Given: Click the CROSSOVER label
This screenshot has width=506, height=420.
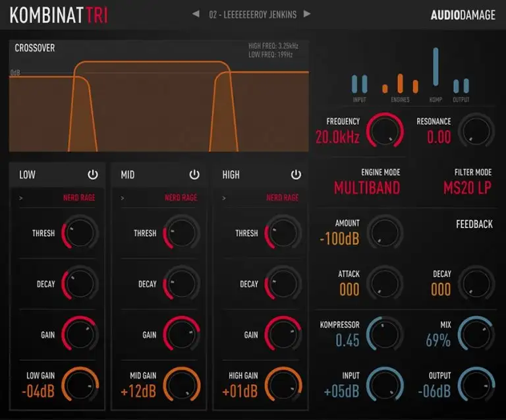Looking at the screenshot, I should pyautogui.click(x=35, y=48).
